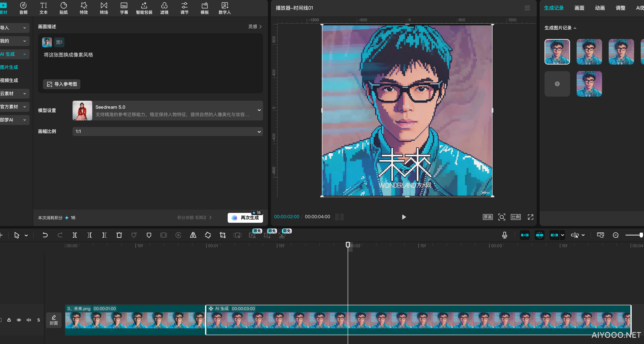Toggle the main track magnet button
644x344 pixels.
click(525, 235)
